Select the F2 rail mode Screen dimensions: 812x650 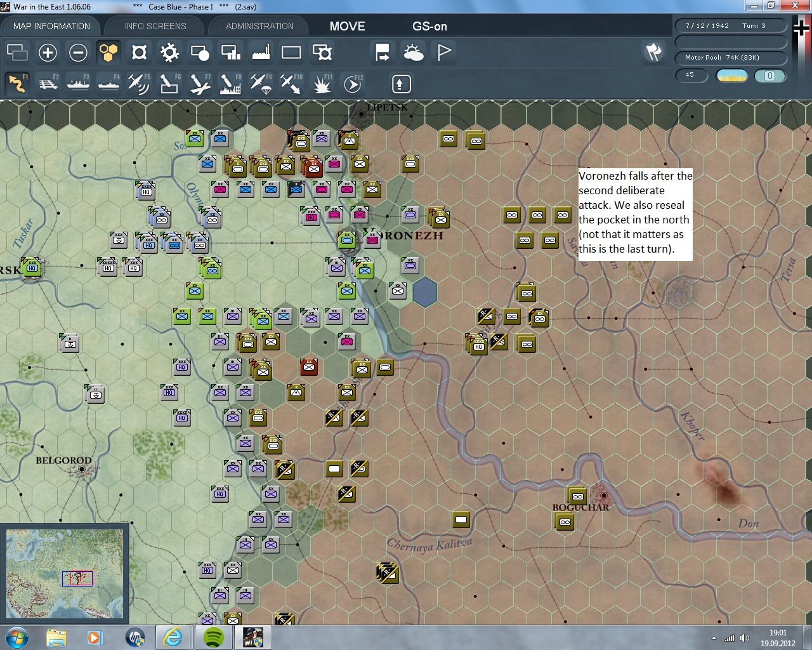pyautogui.click(x=48, y=84)
